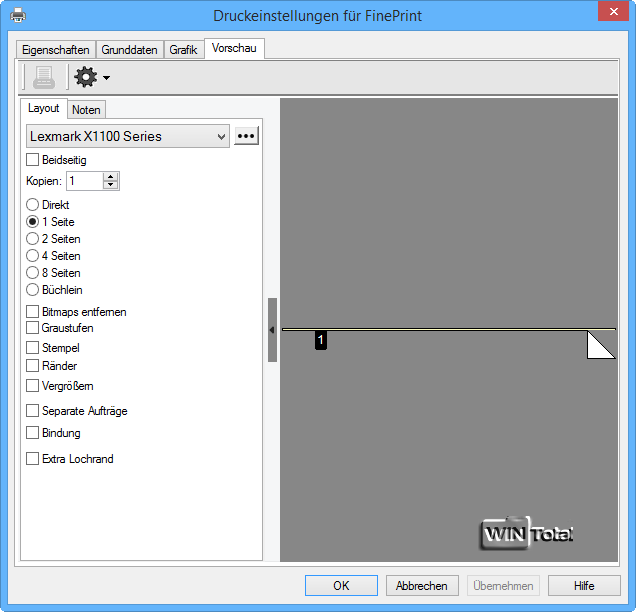Click the three-dots printer properties button
636x612 pixels.
click(x=246, y=136)
